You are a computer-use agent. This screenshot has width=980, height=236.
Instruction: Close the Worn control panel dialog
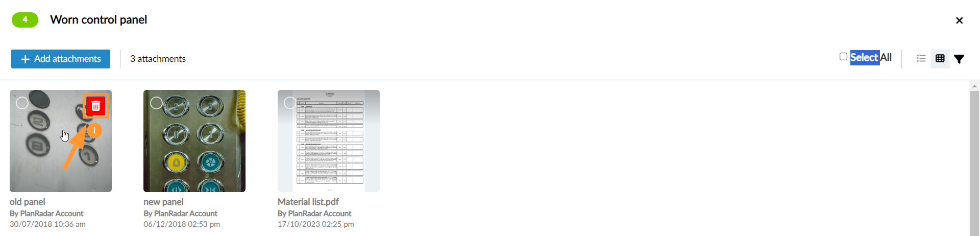(x=960, y=20)
